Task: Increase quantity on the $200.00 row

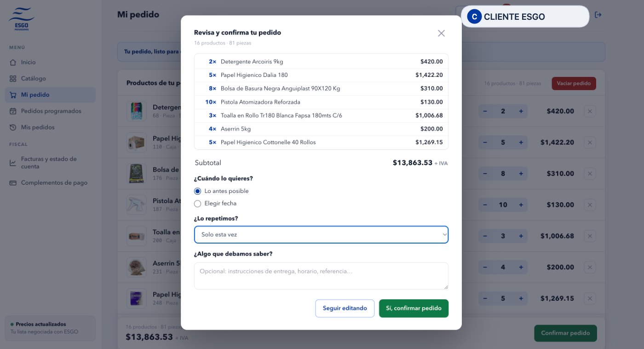Action: [x=521, y=267]
